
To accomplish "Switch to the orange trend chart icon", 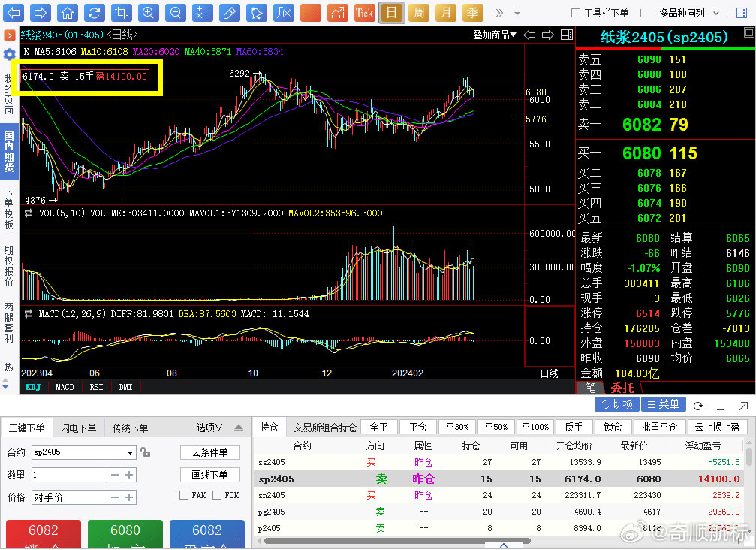I will click(338, 13).
